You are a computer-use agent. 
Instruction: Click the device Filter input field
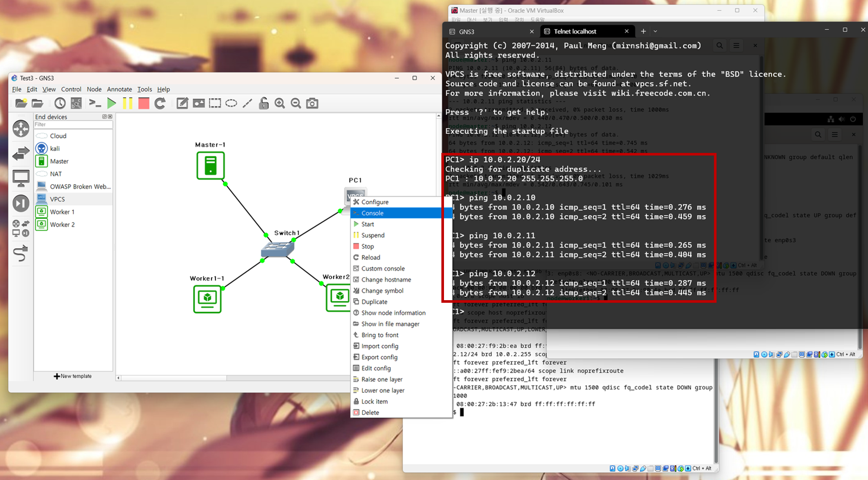[x=73, y=125]
